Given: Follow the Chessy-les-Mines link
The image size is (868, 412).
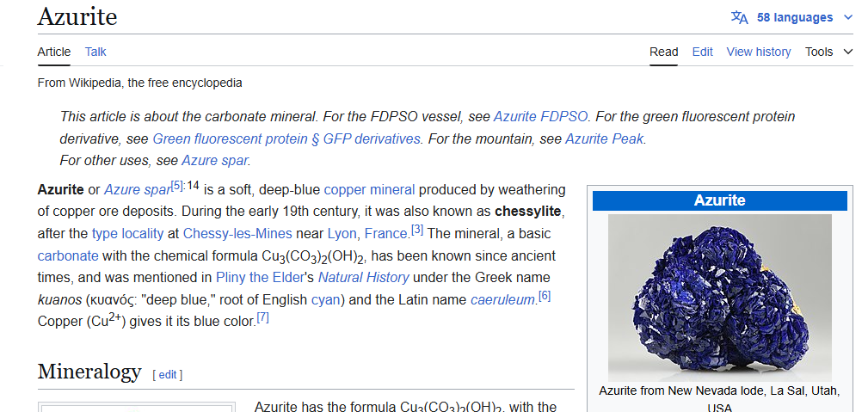Looking at the screenshot, I should coord(237,234).
